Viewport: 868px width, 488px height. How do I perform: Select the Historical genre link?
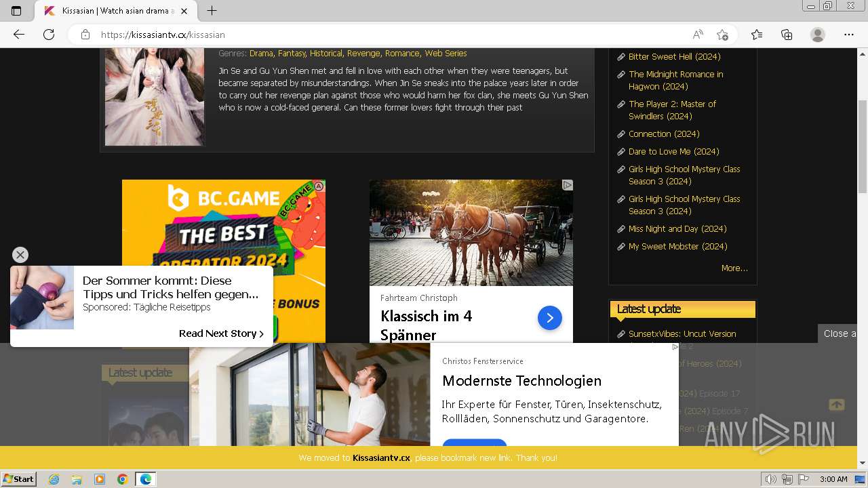[x=326, y=53]
